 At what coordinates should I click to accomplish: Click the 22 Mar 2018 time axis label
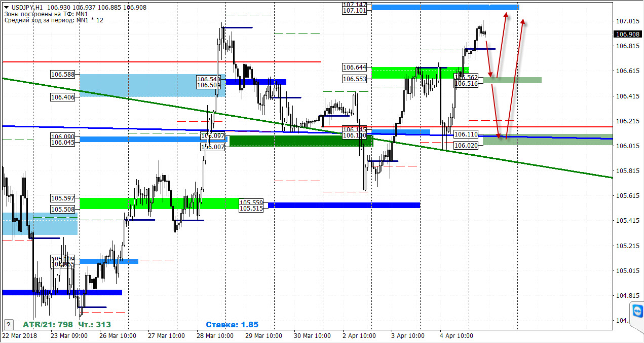point(19,336)
